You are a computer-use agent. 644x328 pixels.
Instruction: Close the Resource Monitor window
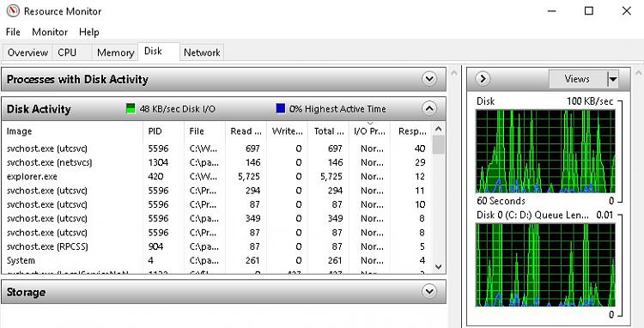click(626, 11)
